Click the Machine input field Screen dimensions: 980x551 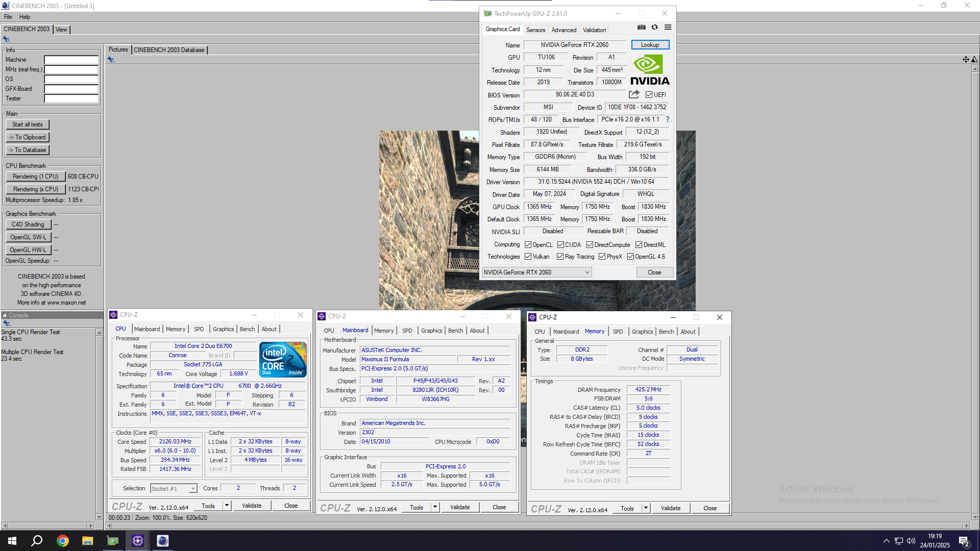71,60
